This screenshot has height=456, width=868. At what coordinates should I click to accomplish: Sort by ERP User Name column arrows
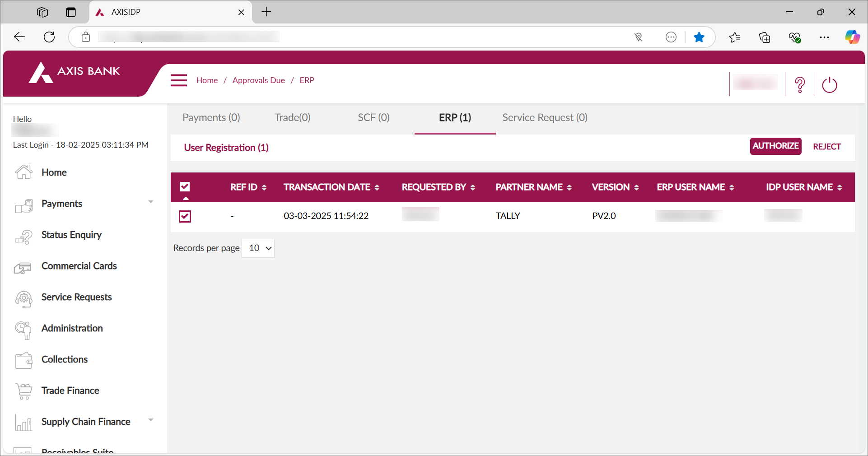[732, 187]
